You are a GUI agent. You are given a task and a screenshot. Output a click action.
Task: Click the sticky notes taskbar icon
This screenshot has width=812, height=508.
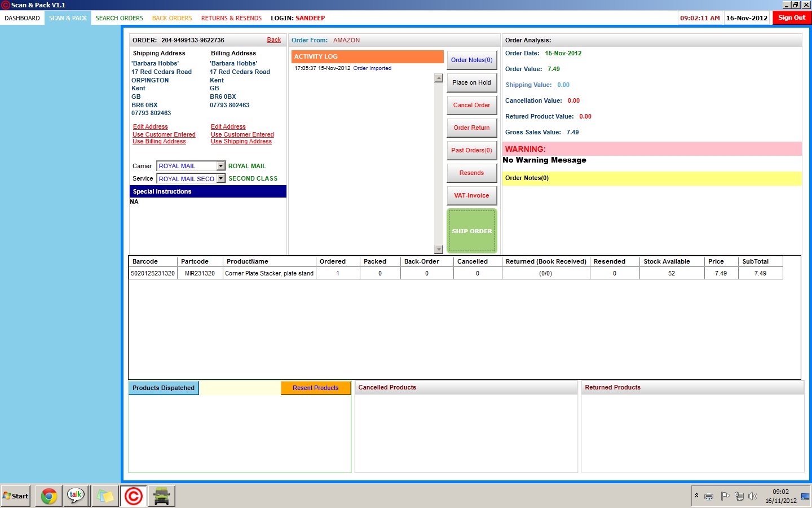pyautogui.click(x=105, y=496)
